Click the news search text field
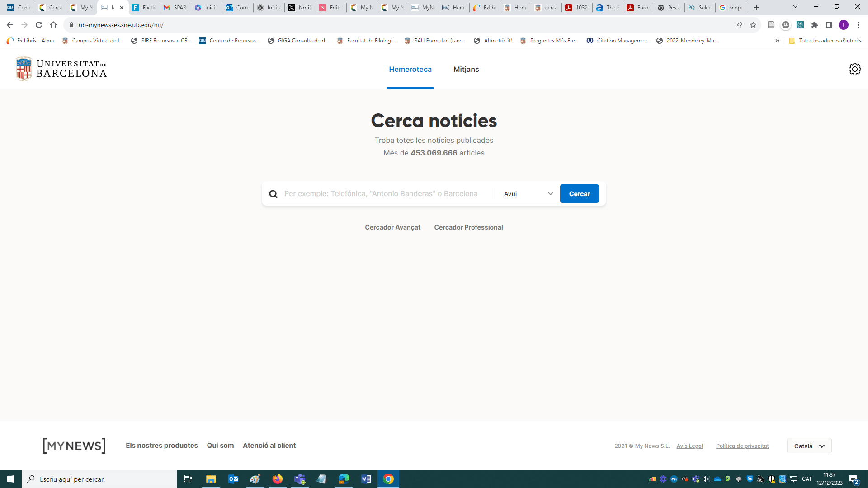The height and width of the screenshot is (488, 868). tap(384, 194)
